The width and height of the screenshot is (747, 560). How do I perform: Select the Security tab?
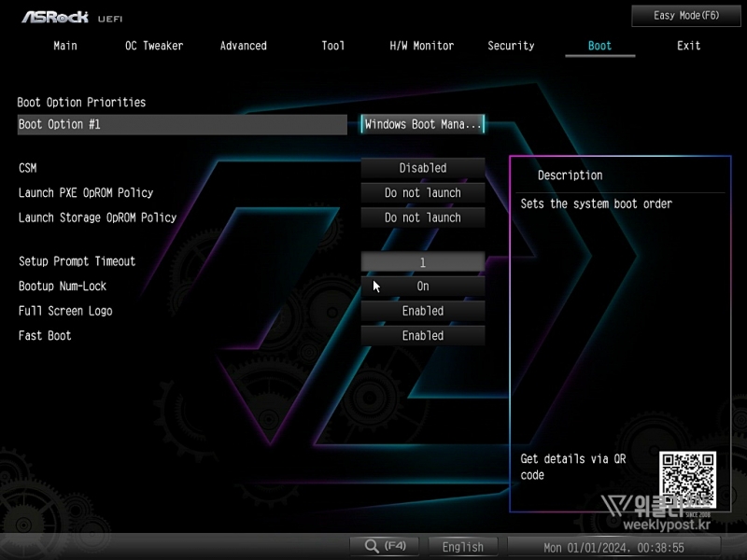(x=511, y=46)
